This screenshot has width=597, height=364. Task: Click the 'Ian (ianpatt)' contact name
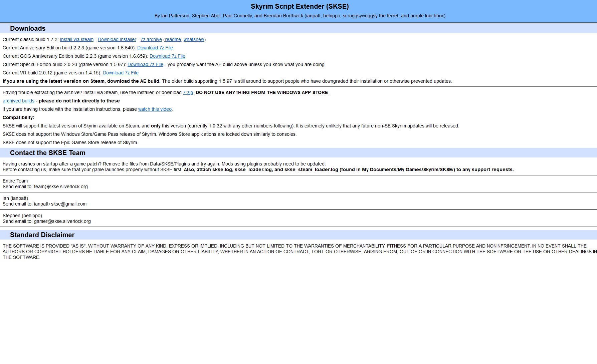click(15, 198)
